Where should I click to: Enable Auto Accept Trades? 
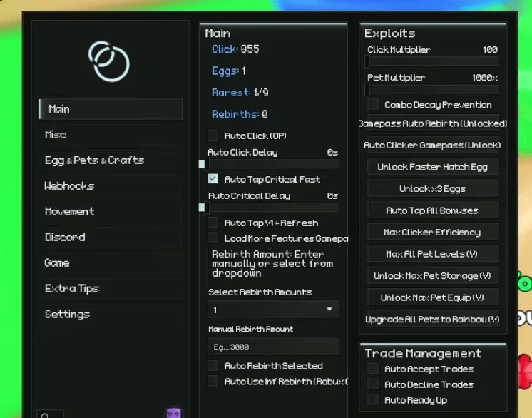(373, 369)
